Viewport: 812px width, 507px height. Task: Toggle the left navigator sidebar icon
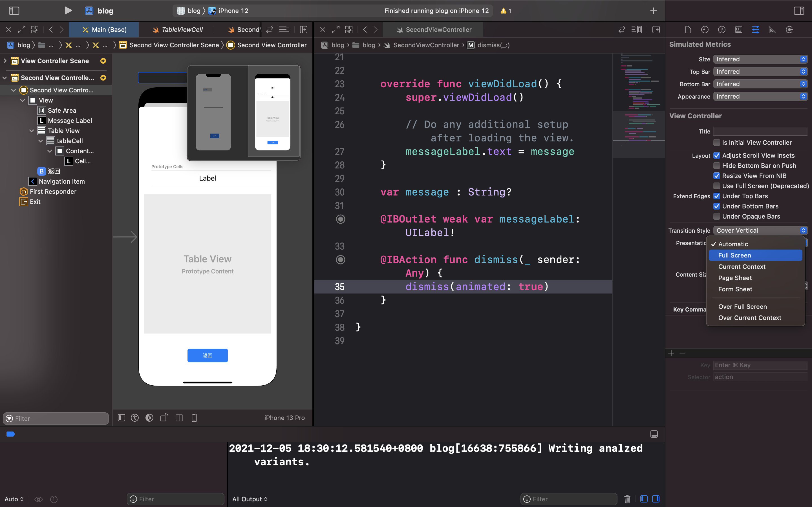tap(14, 11)
